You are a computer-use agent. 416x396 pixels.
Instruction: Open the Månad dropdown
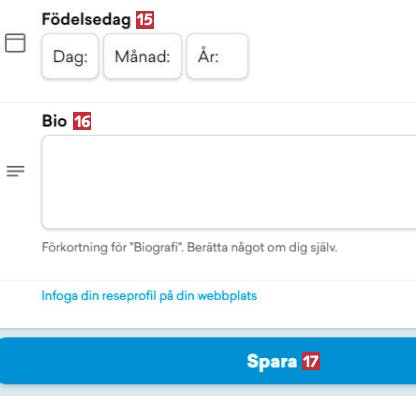pyautogui.click(x=142, y=56)
